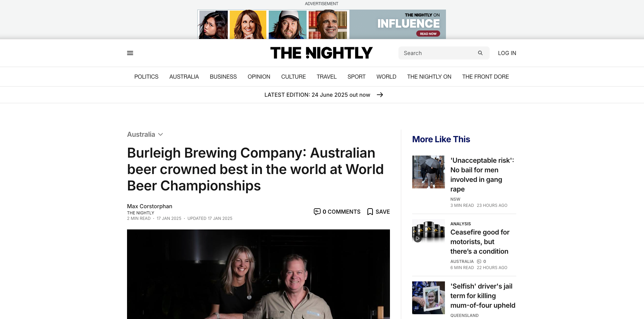This screenshot has width=644, height=319.
Task: Click the search magnifier icon
Action: [480, 53]
